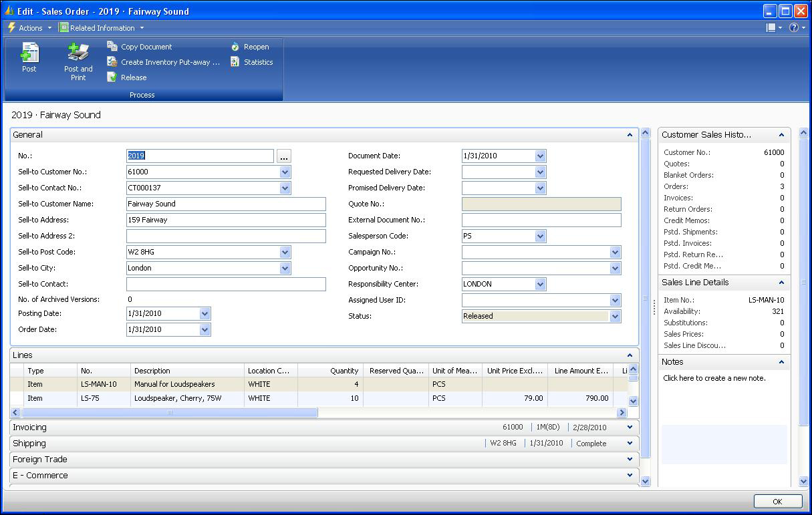Image resolution: width=812 pixels, height=515 pixels.
Task: Click FactBox pane scroll-down arrow
Action: (803, 481)
